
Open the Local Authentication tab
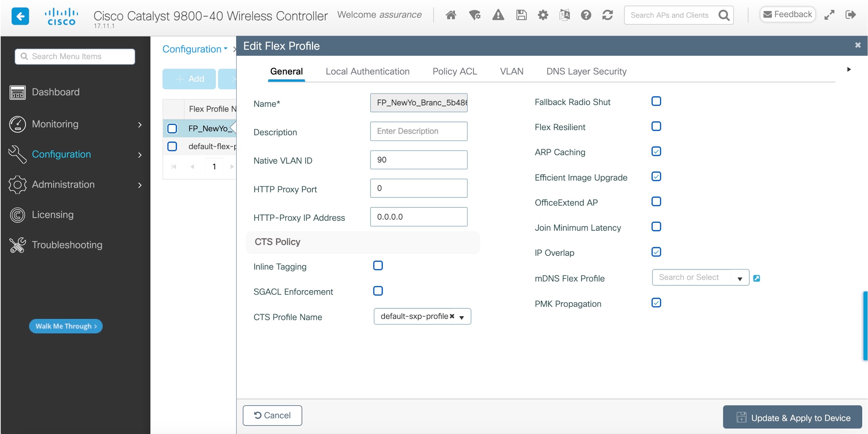(x=367, y=71)
